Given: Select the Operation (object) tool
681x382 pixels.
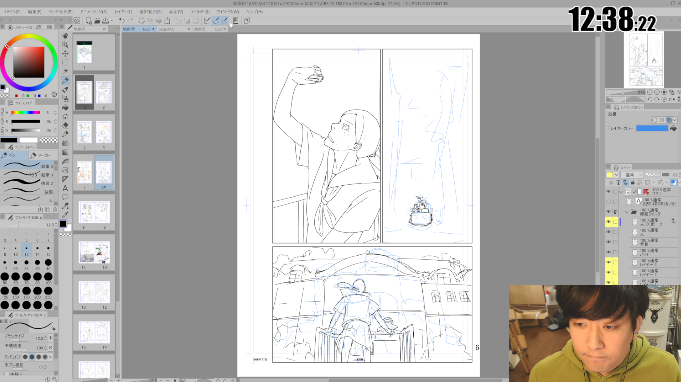Looking at the screenshot, I should point(65,45).
